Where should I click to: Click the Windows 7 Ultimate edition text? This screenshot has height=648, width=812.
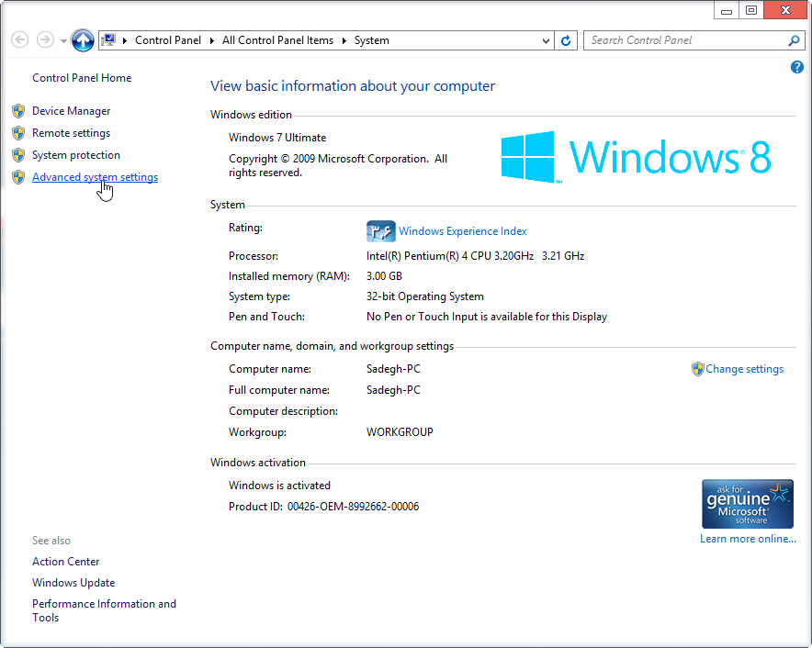point(277,137)
